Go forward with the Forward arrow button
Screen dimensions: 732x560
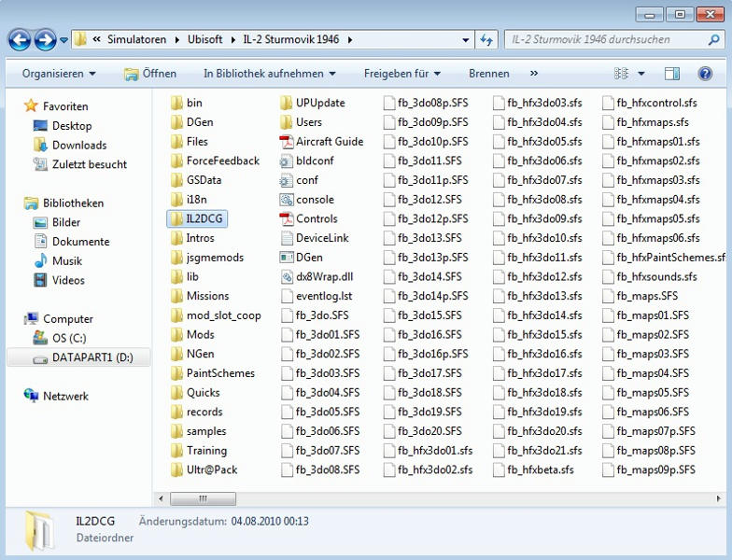[45, 40]
